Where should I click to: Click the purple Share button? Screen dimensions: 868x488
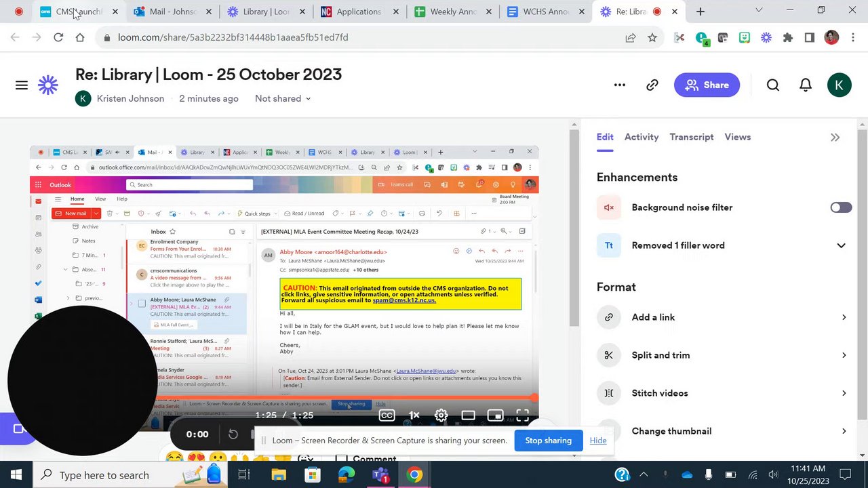[707, 85]
